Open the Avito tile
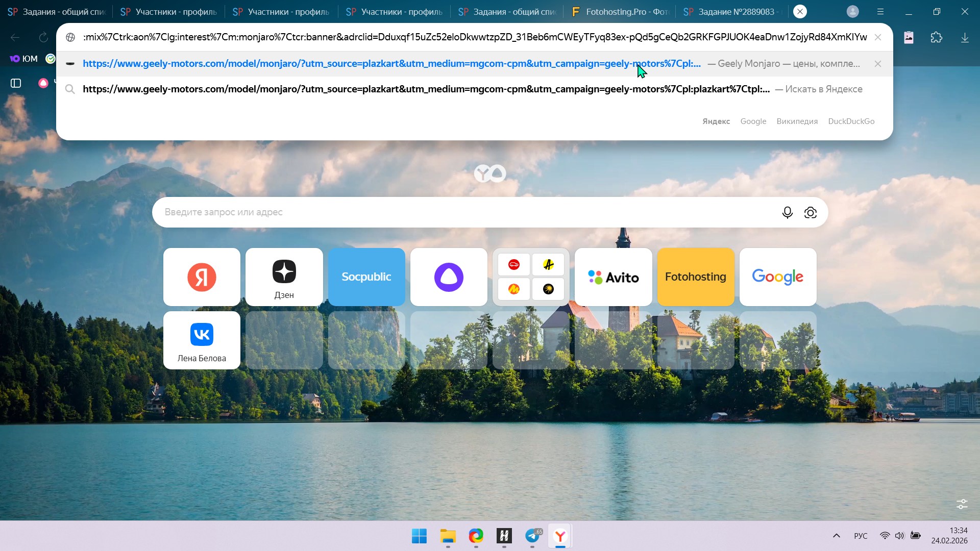 pos(613,277)
